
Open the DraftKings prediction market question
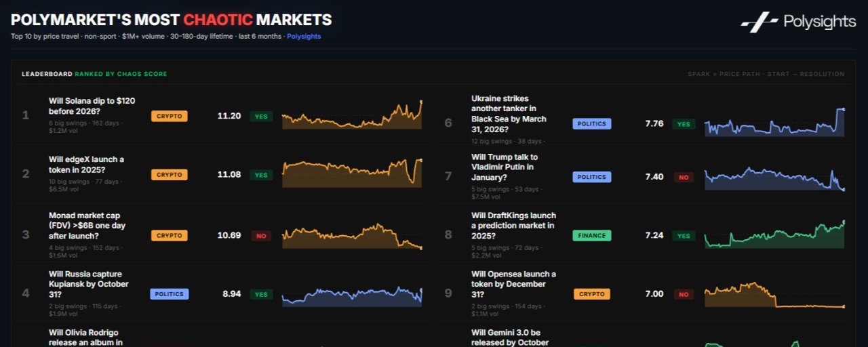[x=513, y=226]
